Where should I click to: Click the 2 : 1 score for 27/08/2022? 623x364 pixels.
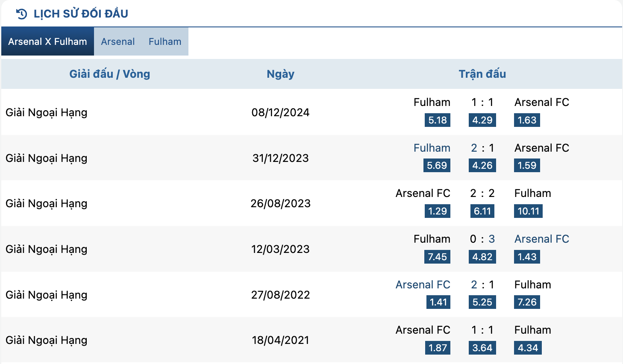(x=482, y=285)
